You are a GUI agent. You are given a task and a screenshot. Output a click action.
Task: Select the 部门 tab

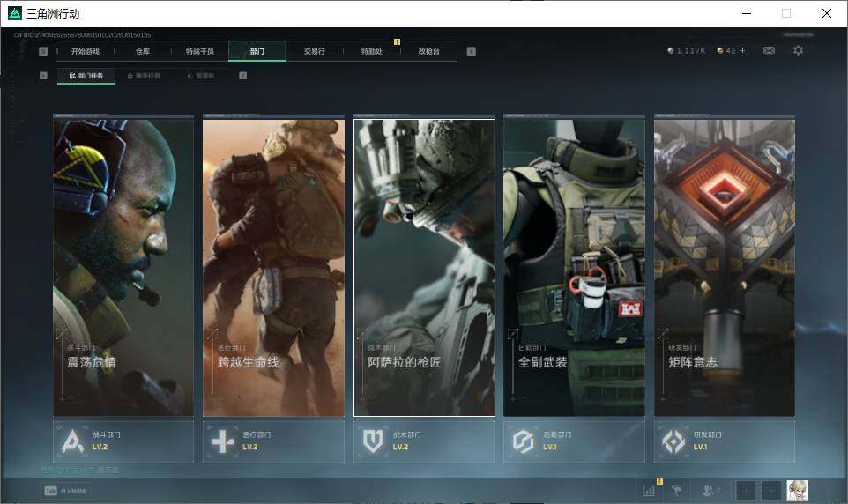(257, 51)
